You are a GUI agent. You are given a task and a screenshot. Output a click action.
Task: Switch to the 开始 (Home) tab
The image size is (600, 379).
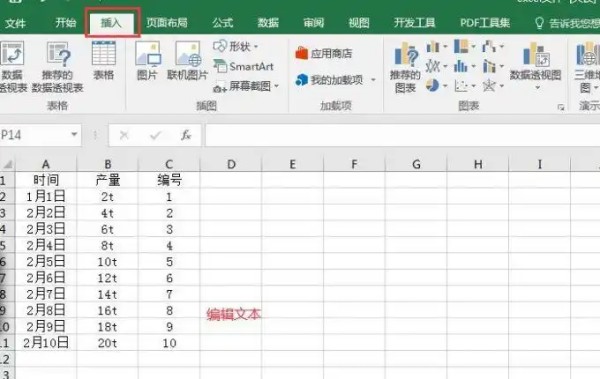[x=65, y=23]
